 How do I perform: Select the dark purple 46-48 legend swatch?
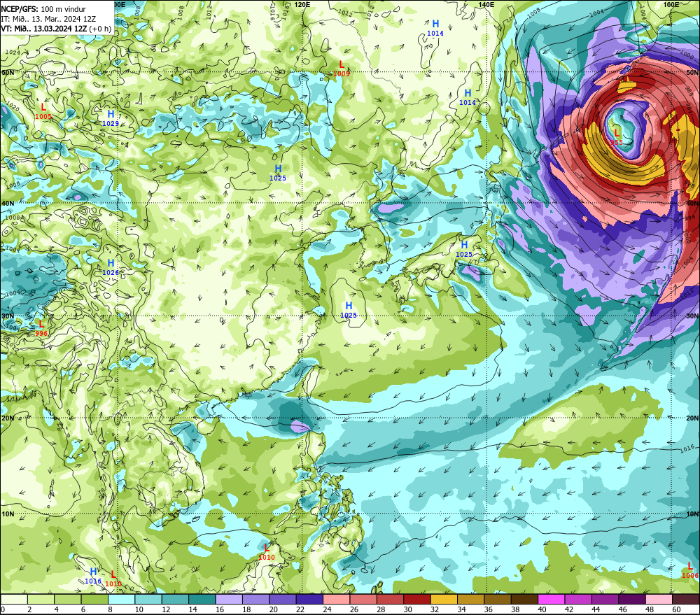point(631,599)
